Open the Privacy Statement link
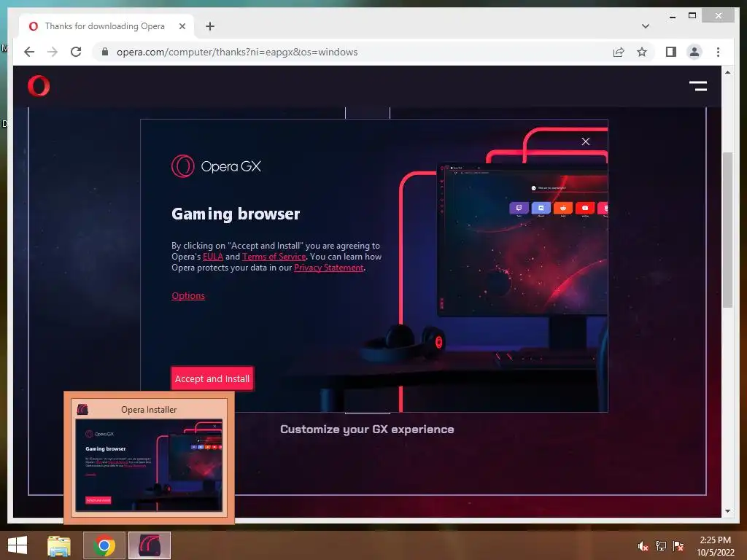The image size is (747, 560). (x=329, y=268)
